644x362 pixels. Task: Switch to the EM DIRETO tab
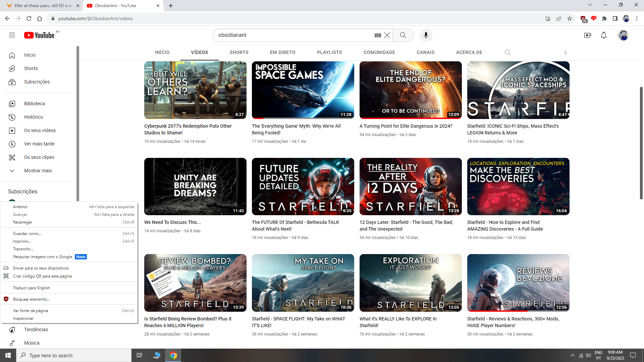click(282, 53)
